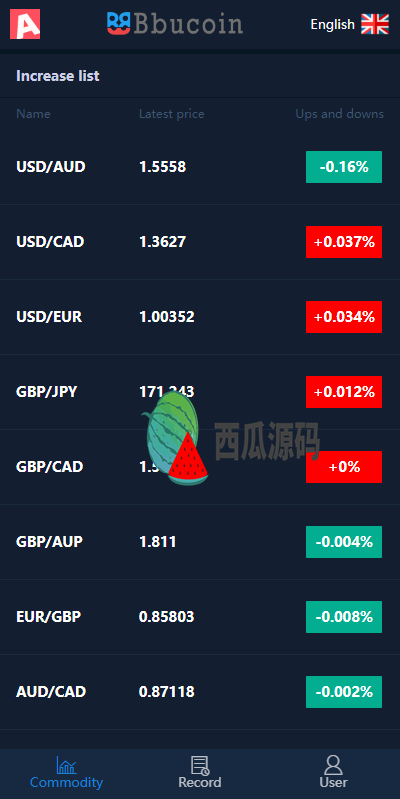Select the USD/AUD currency pair row
400x799 pixels.
point(200,167)
